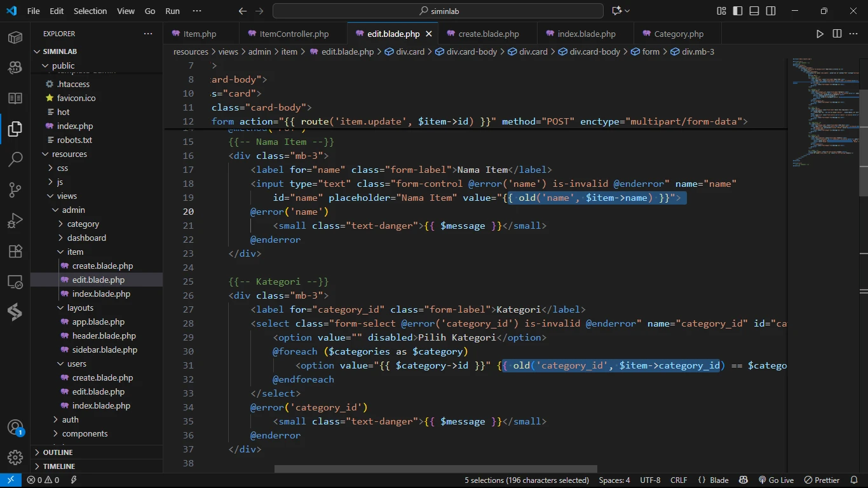
Task: Toggle the Secondary Side Bar layout button
Action: pos(771,11)
